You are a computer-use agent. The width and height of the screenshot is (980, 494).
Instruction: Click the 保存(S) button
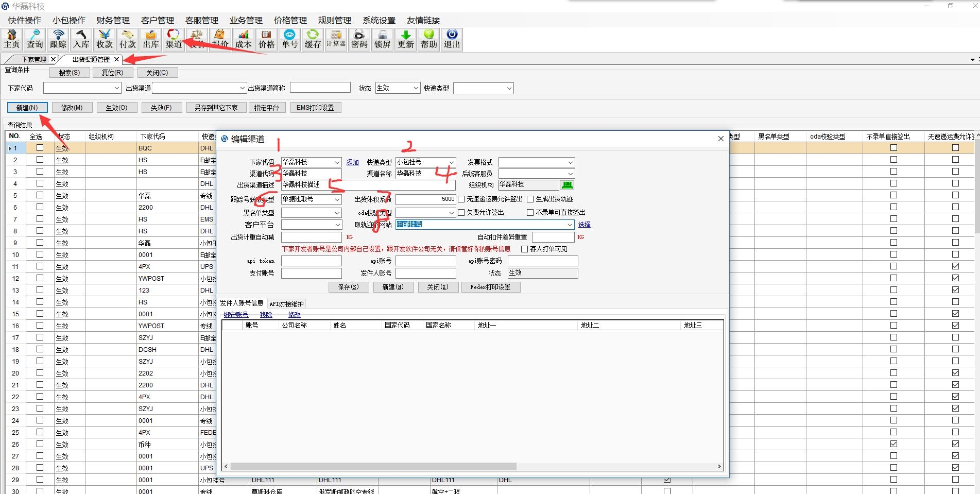pos(348,287)
